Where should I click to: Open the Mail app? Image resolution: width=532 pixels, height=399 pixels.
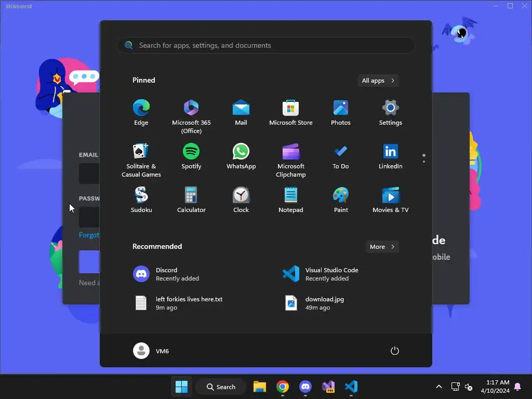pyautogui.click(x=241, y=113)
